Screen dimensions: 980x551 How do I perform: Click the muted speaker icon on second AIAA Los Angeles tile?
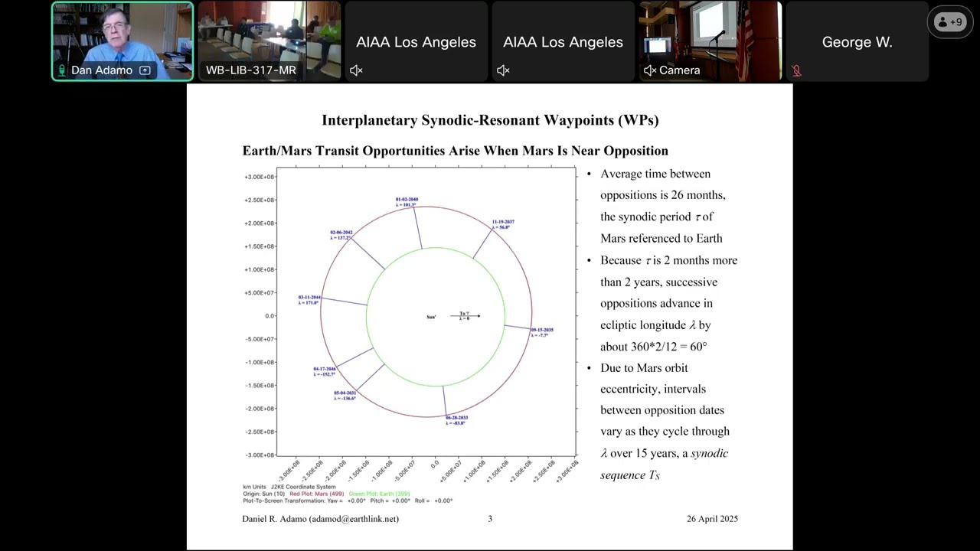pyautogui.click(x=503, y=70)
